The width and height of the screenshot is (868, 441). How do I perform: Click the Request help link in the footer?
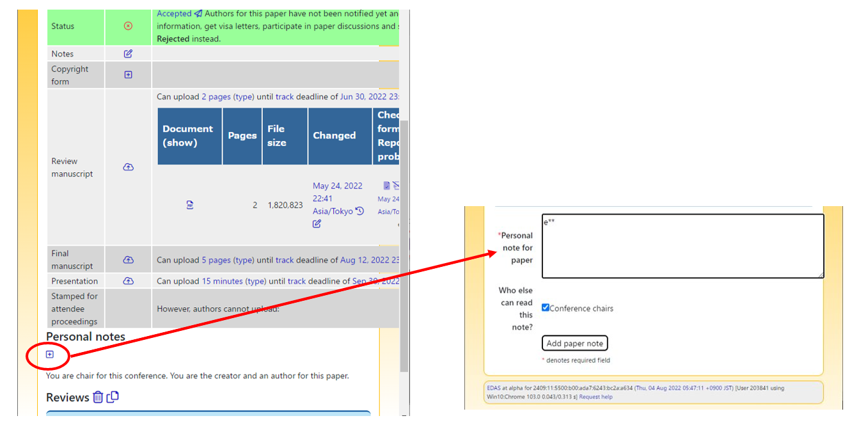[596, 397]
